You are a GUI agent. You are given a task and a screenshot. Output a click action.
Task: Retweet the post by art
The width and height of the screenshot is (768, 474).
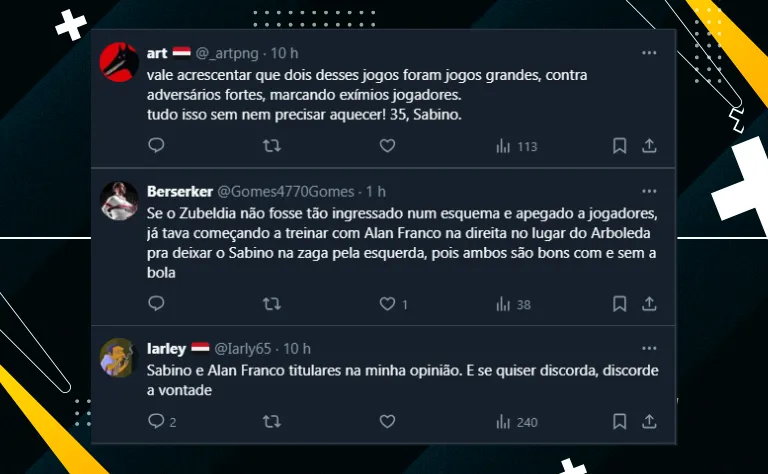(272, 145)
